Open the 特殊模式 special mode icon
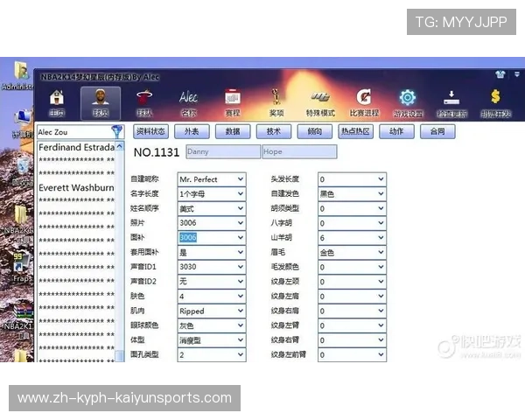Viewport: 525px width, 420px height. coord(320,103)
